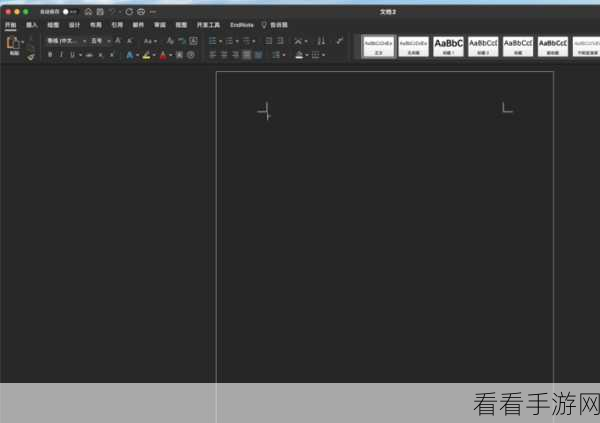Switch to the 布局 (Layout) tab
This screenshot has width=600, height=423.
[x=96, y=25]
